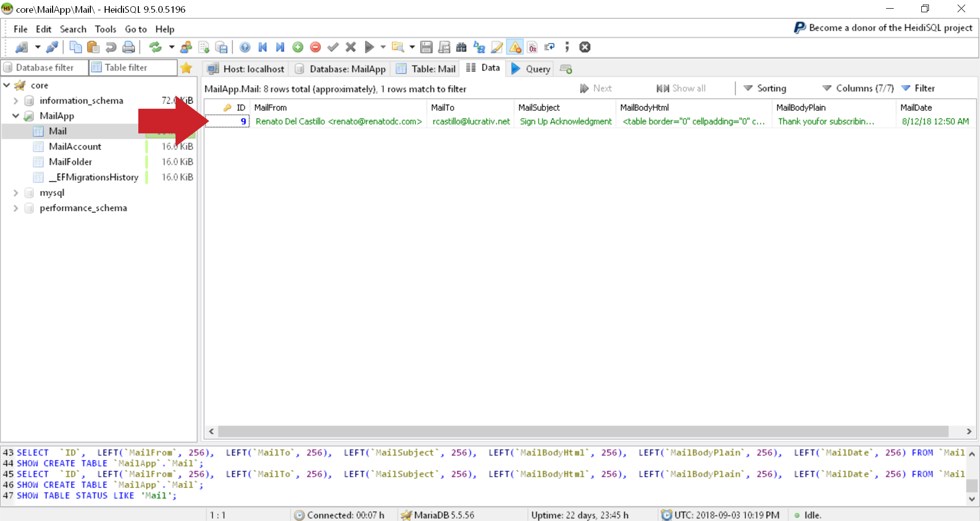Open the Search menu
The width and height of the screenshot is (980, 521).
(x=73, y=29)
